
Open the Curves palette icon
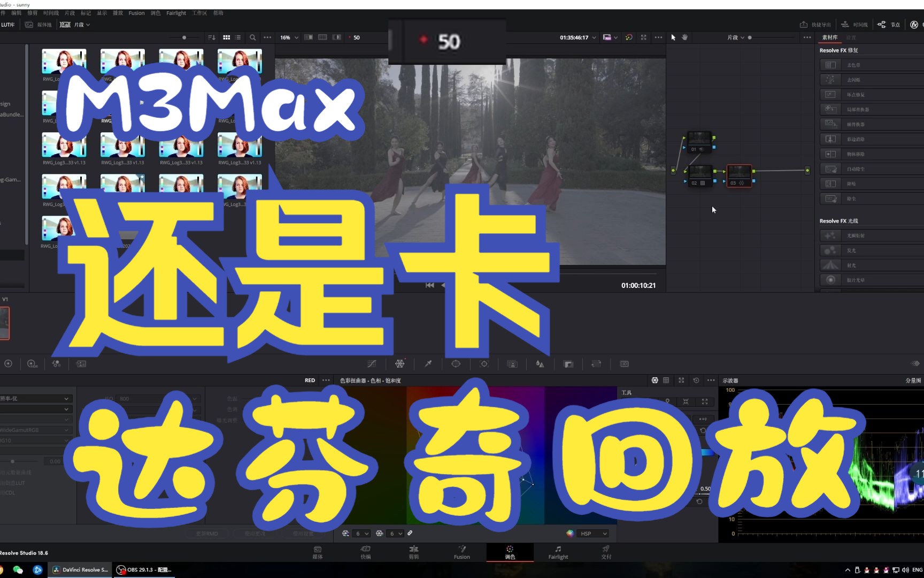point(372,364)
